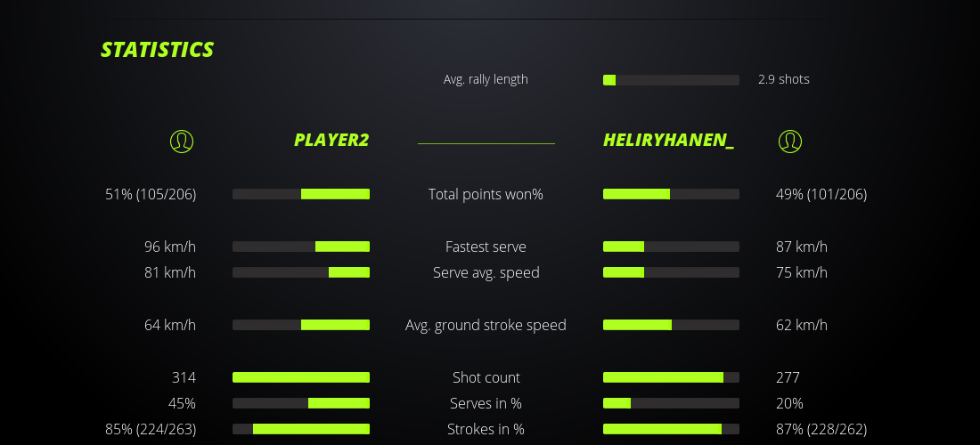The image size is (980, 445).
Task: Click PLAYER2's 51% (105/206) value
Action: click(x=151, y=194)
